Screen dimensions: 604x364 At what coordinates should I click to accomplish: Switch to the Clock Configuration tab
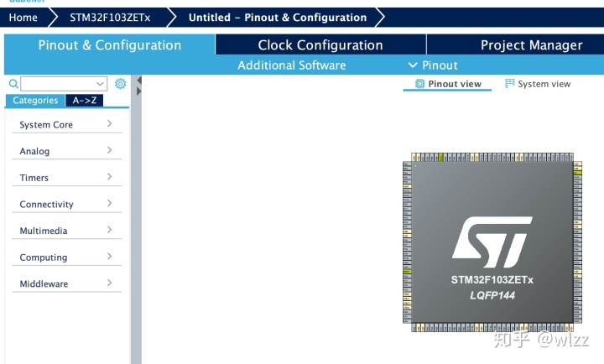(x=320, y=44)
